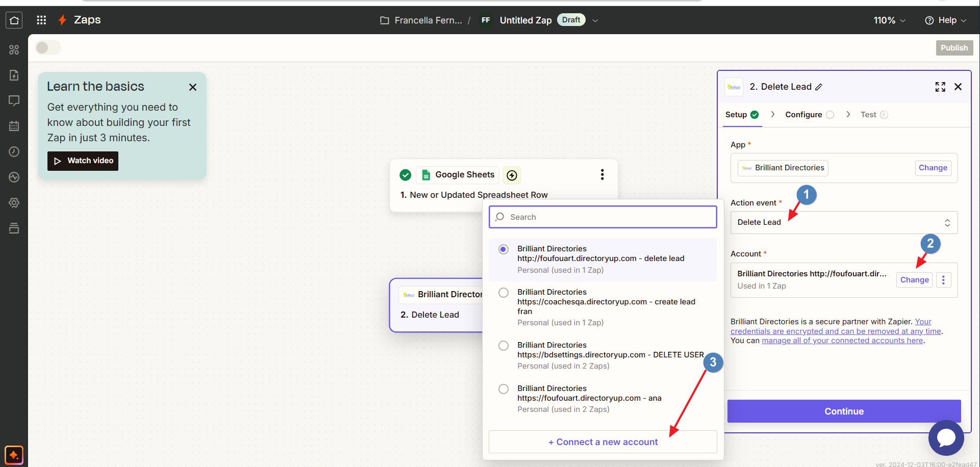Dismiss the Learn the basics card
Screen dimensions: 980x467
pos(193,87)
